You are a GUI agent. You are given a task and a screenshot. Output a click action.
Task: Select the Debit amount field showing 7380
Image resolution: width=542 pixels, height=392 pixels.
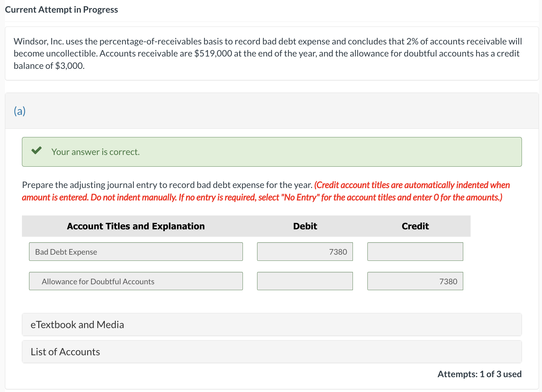point(305,252)
